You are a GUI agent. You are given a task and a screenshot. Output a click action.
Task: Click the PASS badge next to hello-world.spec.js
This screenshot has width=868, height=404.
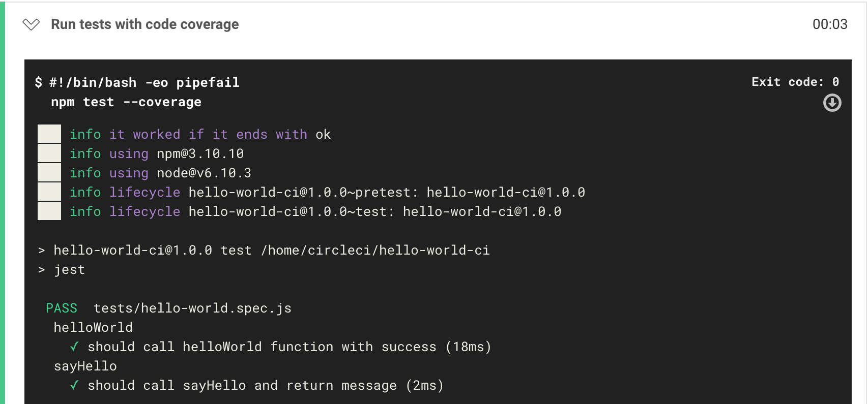pyautogui.click(x=62, y=308)
